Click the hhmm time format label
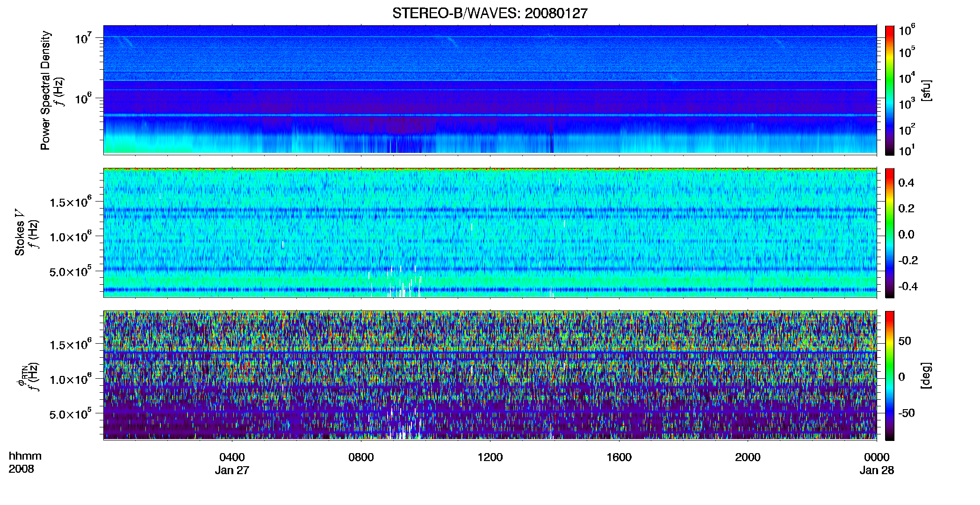This screenshot has width=980, height=505. [x=25, y=456]
